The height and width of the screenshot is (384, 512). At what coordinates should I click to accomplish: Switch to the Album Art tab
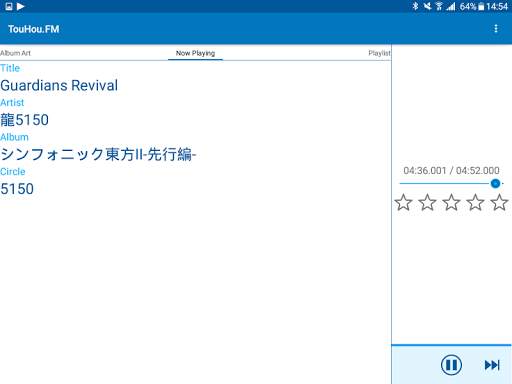point(15,53)
